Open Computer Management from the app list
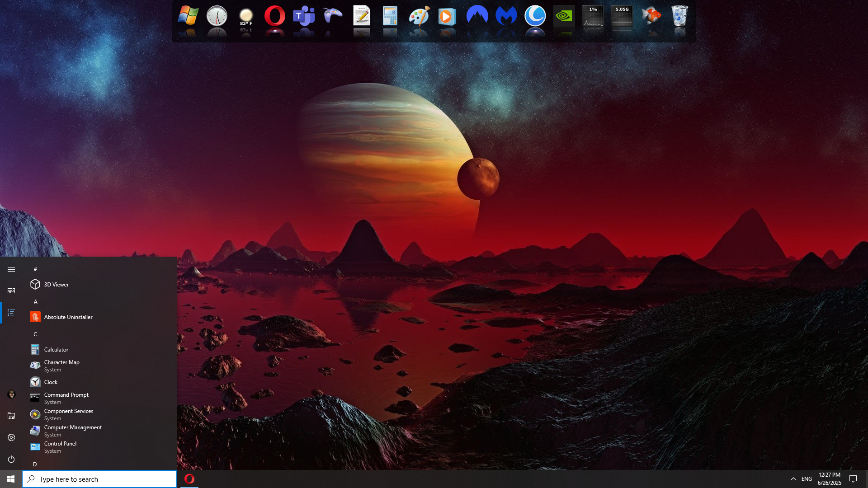Image resolution: width=868 pixels, height=488 pixels. (x=99, y=431)
